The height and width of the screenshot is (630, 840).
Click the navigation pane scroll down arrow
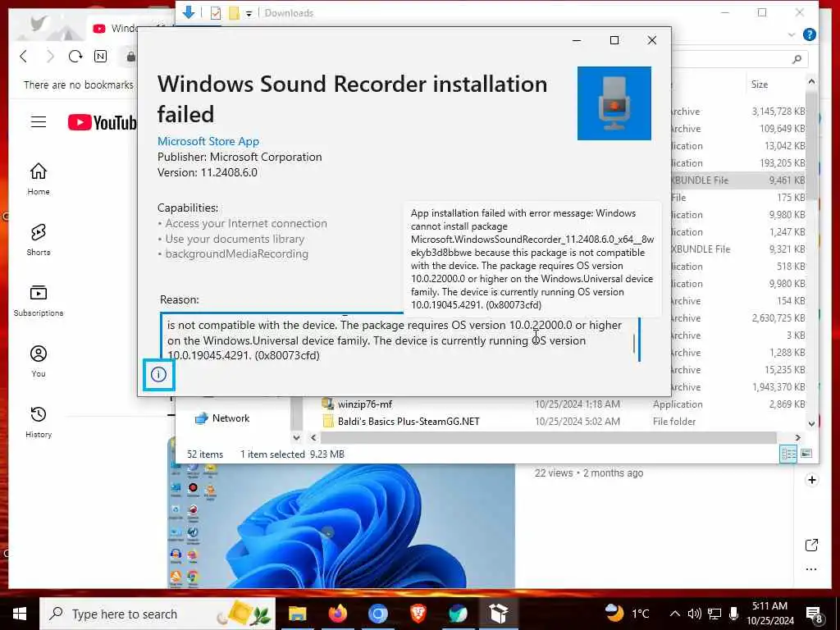point(296,438)
